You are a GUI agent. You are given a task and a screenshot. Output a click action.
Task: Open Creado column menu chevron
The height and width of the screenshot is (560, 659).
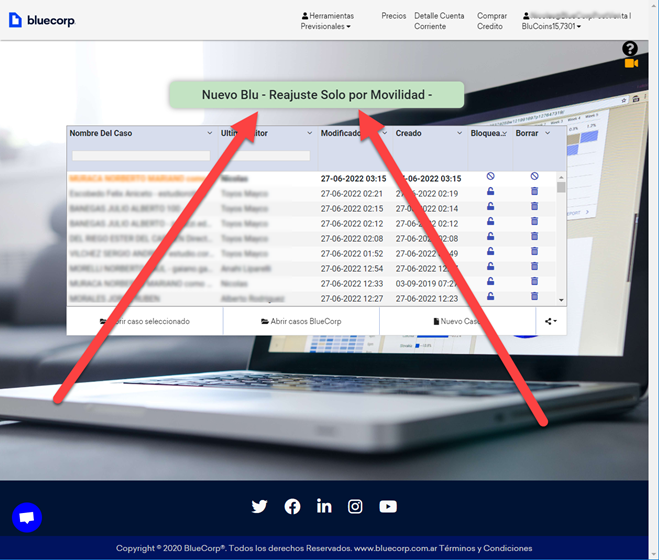coord(459,133)
